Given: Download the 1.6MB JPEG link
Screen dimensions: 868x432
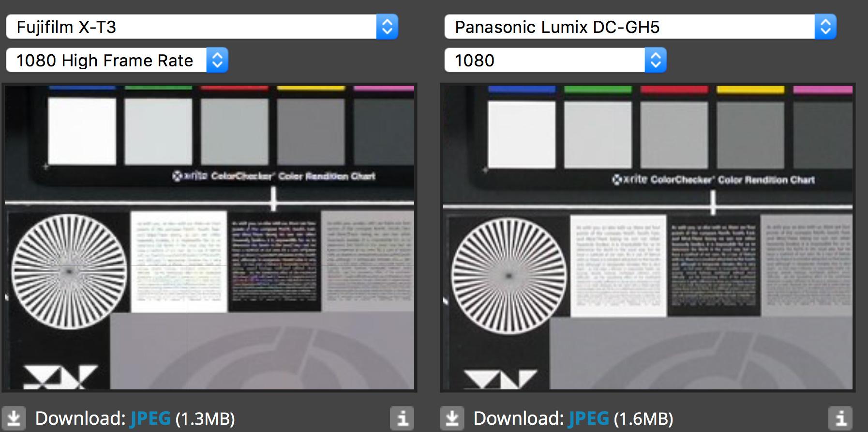Looking at the screenshot, I should [x=589, y=418].
